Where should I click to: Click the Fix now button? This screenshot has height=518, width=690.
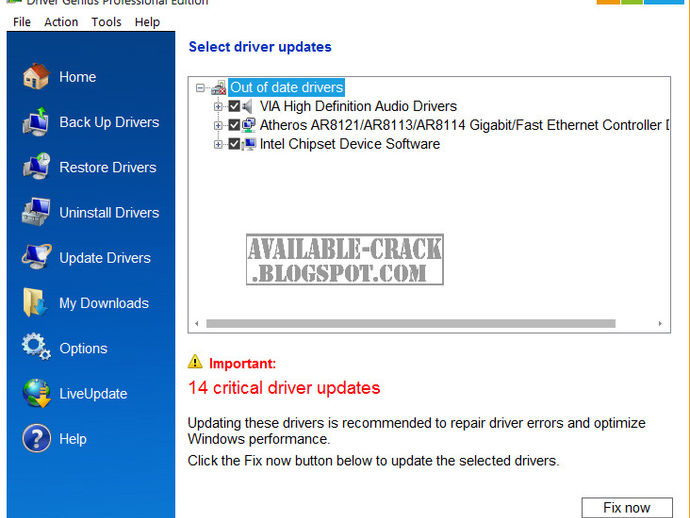[627, 507]
